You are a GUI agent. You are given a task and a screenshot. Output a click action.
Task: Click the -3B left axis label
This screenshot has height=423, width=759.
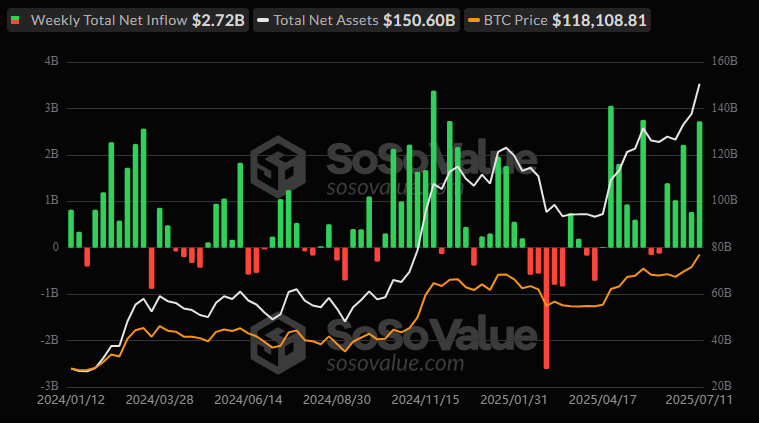click(x=49, y=386)
